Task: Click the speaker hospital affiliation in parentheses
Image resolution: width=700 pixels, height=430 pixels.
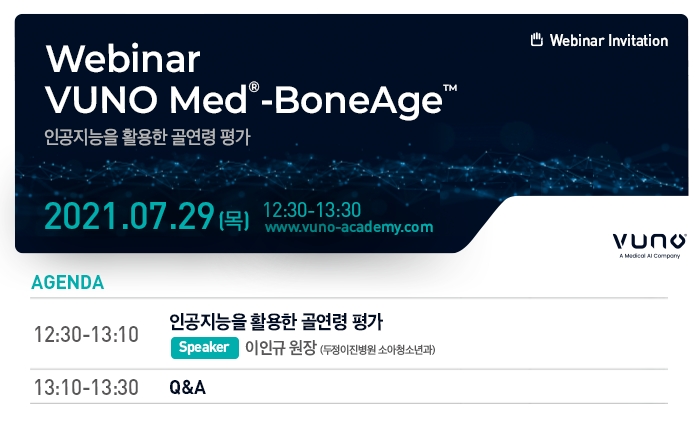Action: 378,350
